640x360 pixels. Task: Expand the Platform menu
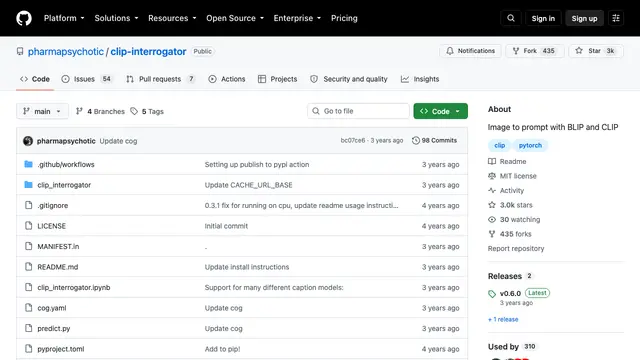tap(64, 18)
